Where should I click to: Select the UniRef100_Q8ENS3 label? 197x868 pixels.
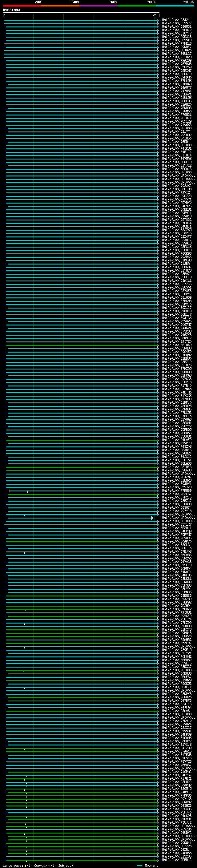pos(176,595)
